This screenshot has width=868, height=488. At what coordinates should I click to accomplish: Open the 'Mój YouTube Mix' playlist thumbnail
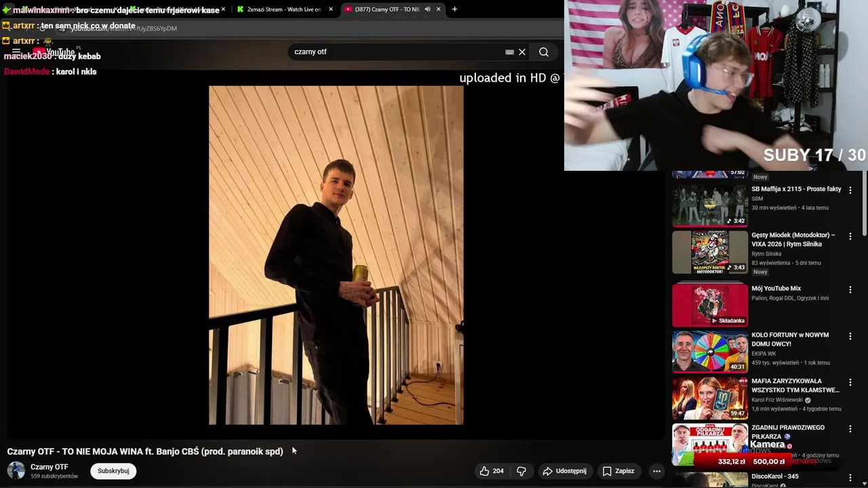pos(710,304)
